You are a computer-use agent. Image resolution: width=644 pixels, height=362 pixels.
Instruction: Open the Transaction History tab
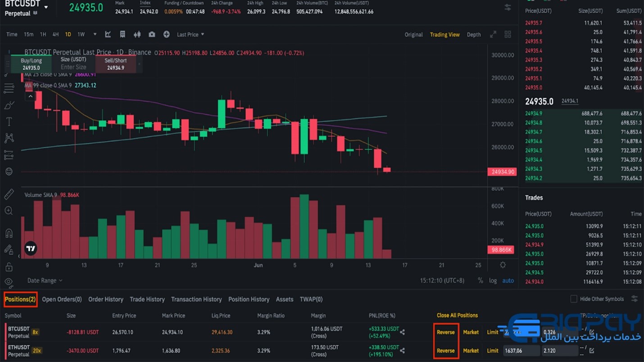196,299
